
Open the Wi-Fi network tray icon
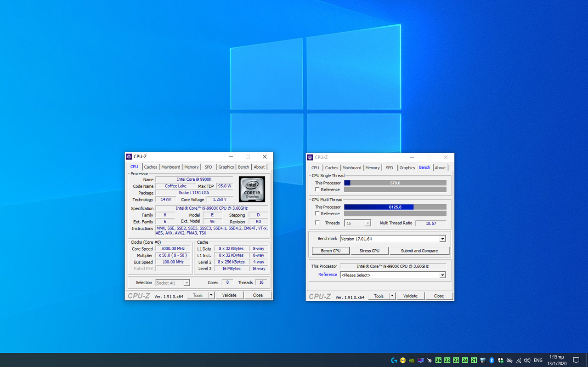519,361
